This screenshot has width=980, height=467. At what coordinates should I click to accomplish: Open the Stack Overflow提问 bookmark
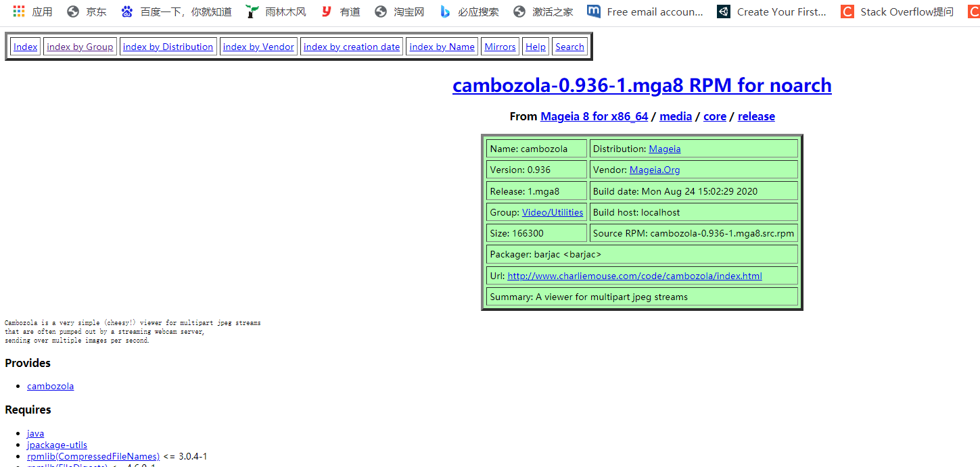pos(897,11)
